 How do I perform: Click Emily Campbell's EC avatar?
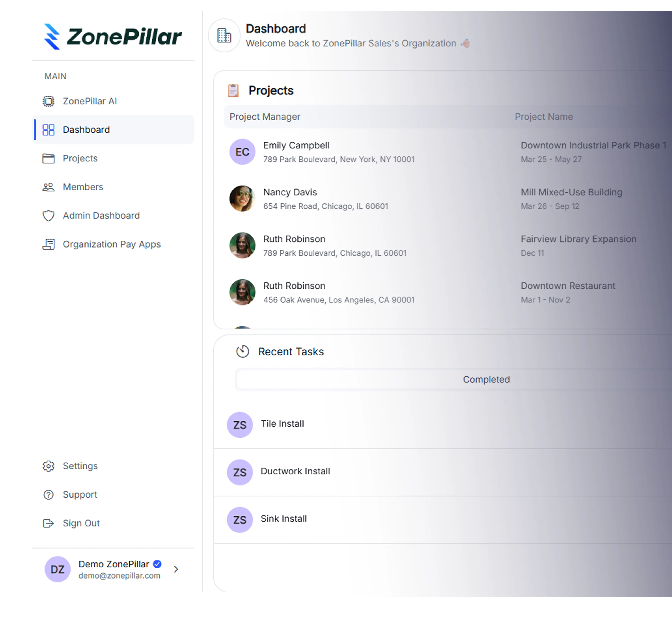[242, 152]
